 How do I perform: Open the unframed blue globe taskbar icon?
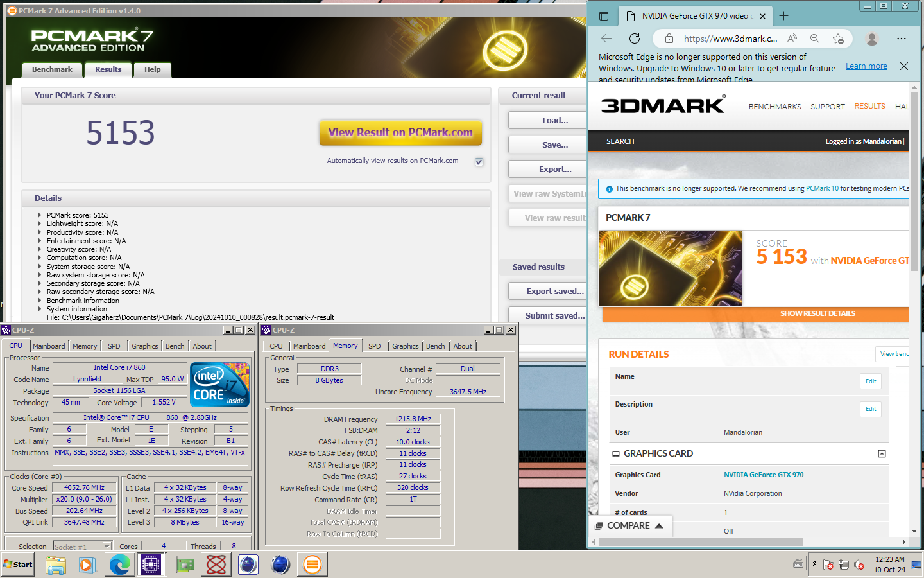(x=280, y=565)
